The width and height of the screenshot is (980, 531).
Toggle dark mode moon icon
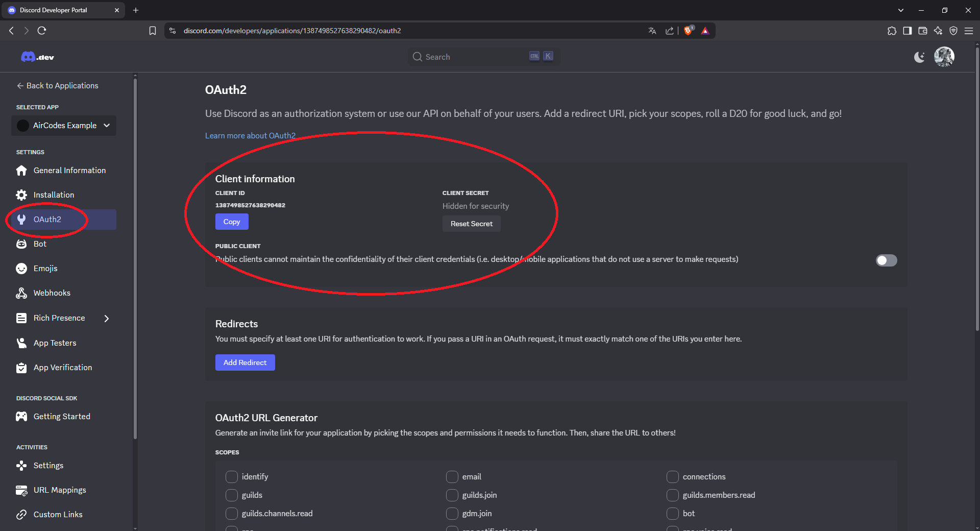[x=919, y=57]
